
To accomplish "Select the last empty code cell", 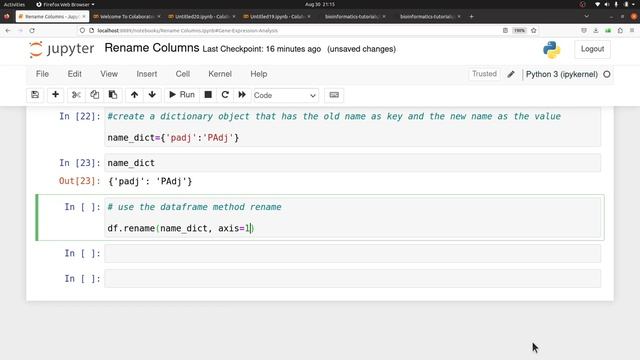I will coord(353,279).
